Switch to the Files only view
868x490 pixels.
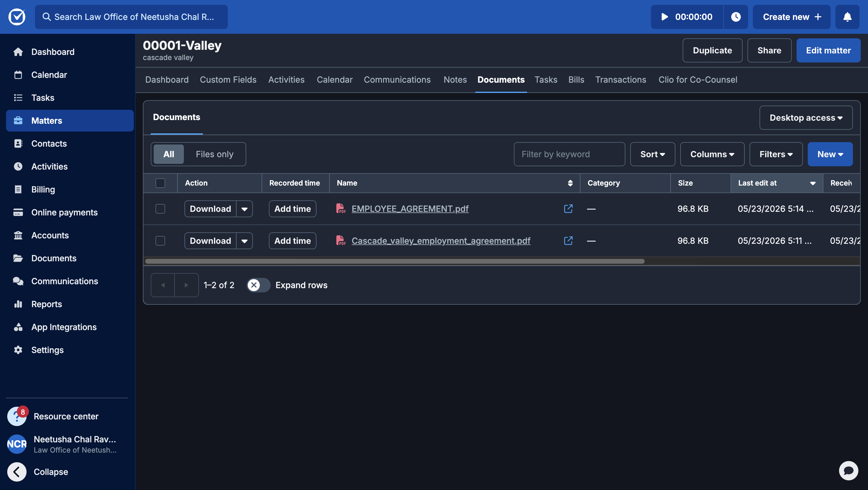click(x=215, y=154)
